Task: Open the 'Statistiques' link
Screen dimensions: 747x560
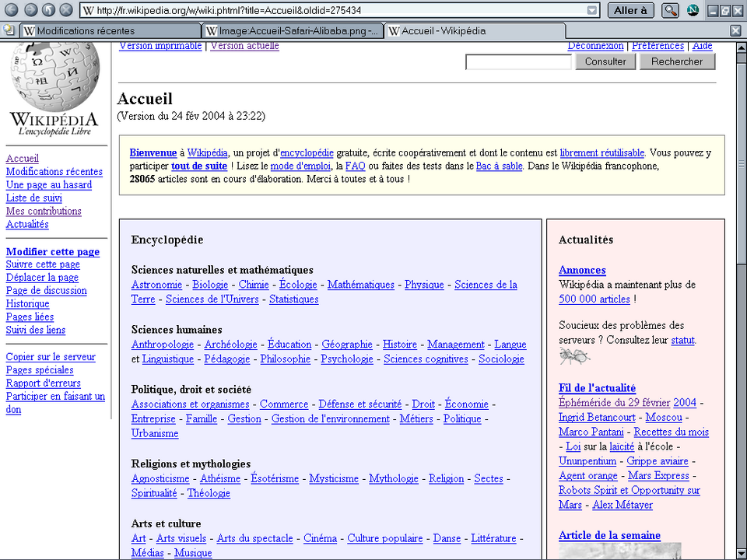Action: 293,299
